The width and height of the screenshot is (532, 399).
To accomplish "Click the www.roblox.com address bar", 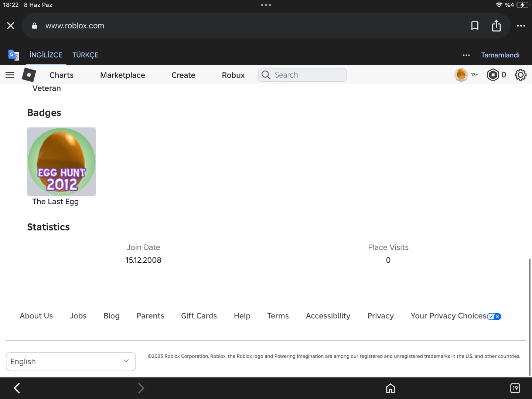I will tap(266, 25).
